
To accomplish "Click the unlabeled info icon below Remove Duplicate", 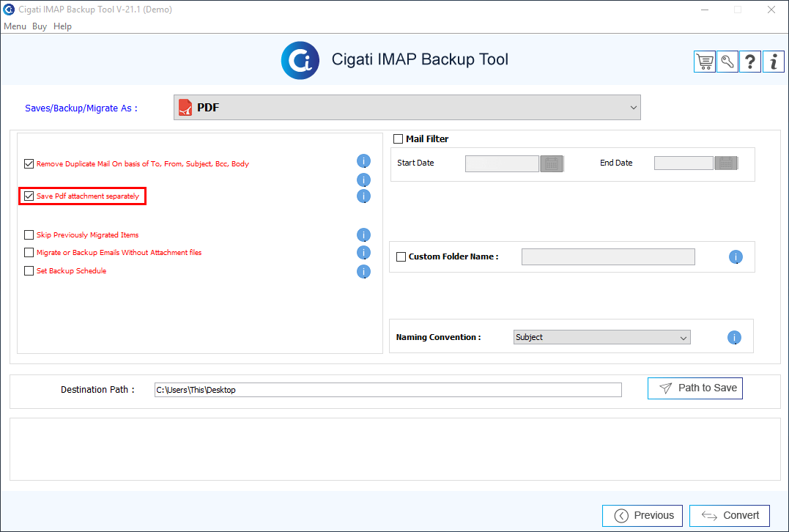I will click(363, 180).
